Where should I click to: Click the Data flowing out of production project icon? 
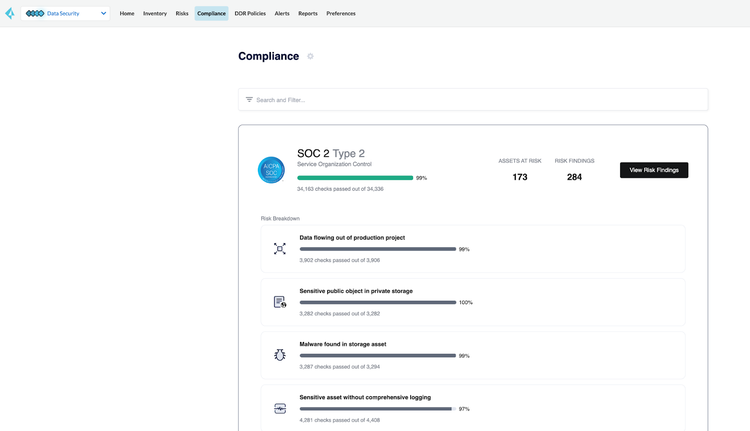click(280, 249)
